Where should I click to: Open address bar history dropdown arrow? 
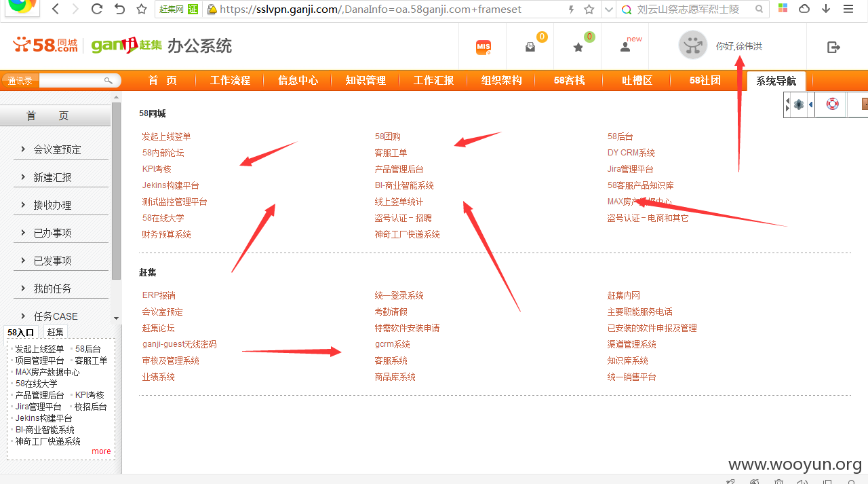click(x=608, y=10)
